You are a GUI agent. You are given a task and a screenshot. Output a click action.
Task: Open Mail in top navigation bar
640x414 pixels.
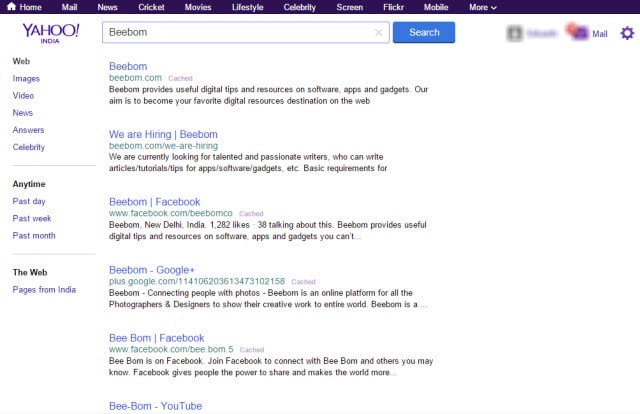click(x=69, y=7)
